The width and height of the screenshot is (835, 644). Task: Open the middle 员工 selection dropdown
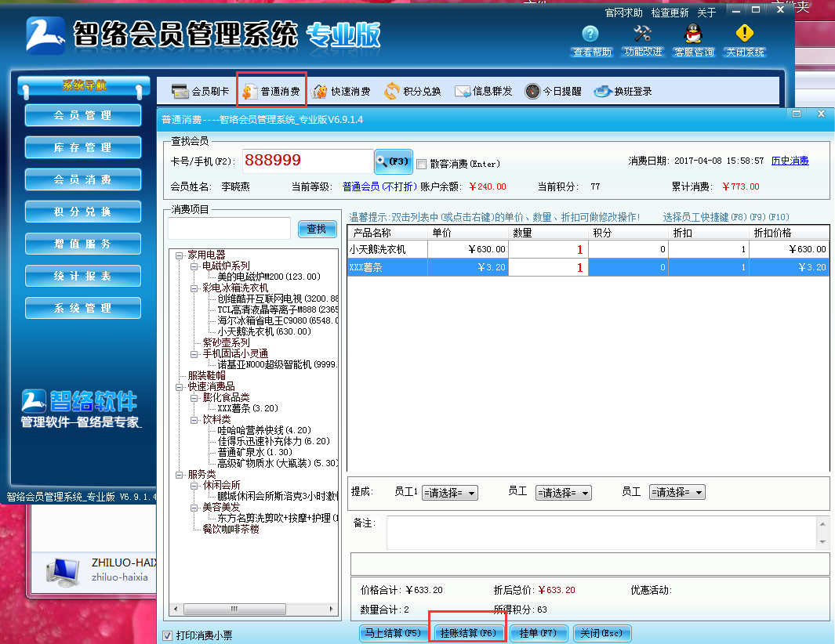(563, 492)
